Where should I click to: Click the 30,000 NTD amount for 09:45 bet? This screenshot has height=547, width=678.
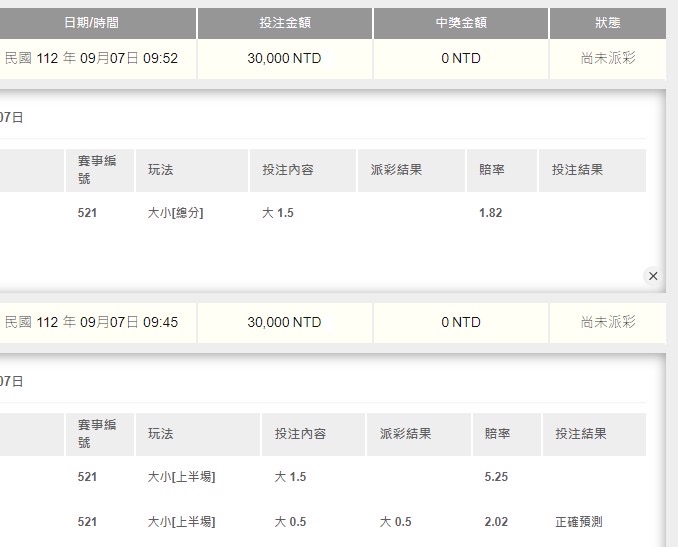[284, 322]
